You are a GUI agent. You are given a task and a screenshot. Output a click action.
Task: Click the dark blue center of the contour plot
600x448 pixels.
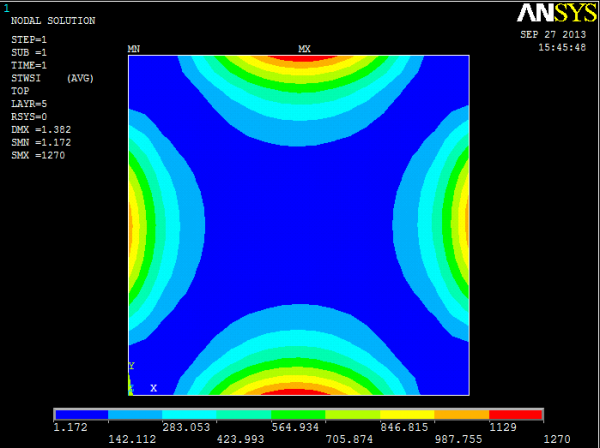(x=298, y=225)
